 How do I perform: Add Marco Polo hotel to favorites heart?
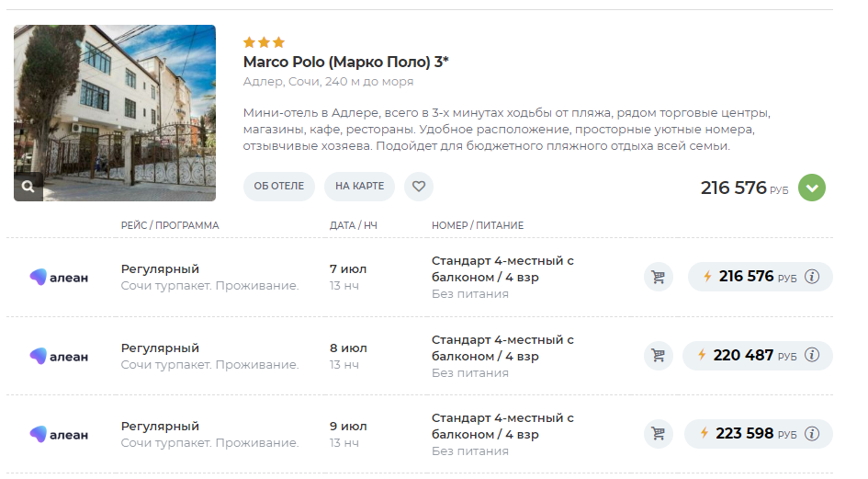click(419, 187)
